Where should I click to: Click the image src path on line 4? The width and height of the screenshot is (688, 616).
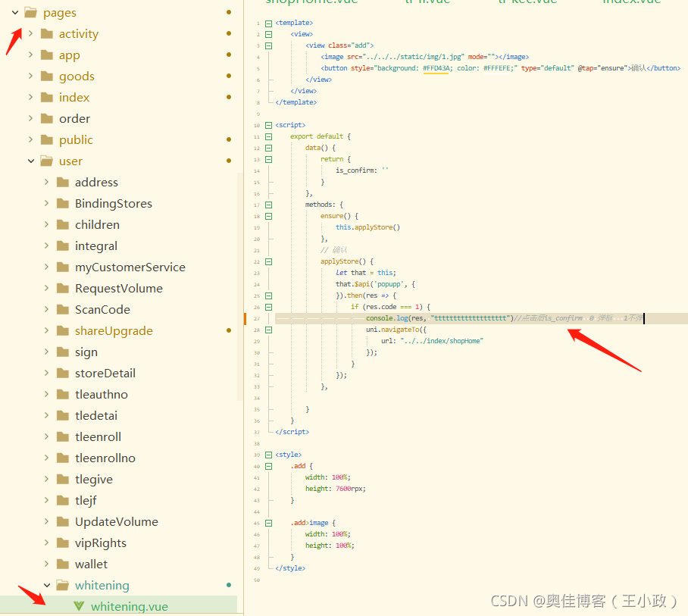pyautogui.click(x=413, y=57)
